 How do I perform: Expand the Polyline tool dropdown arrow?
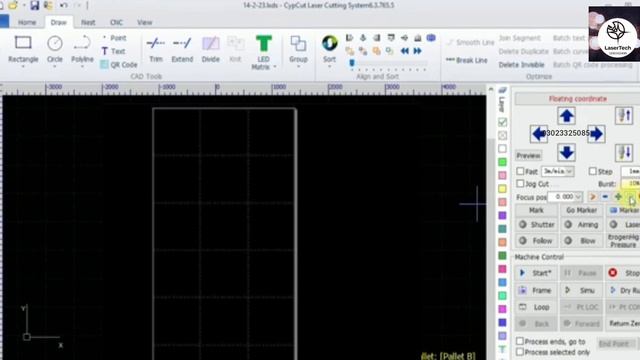[x=82, y=67]
